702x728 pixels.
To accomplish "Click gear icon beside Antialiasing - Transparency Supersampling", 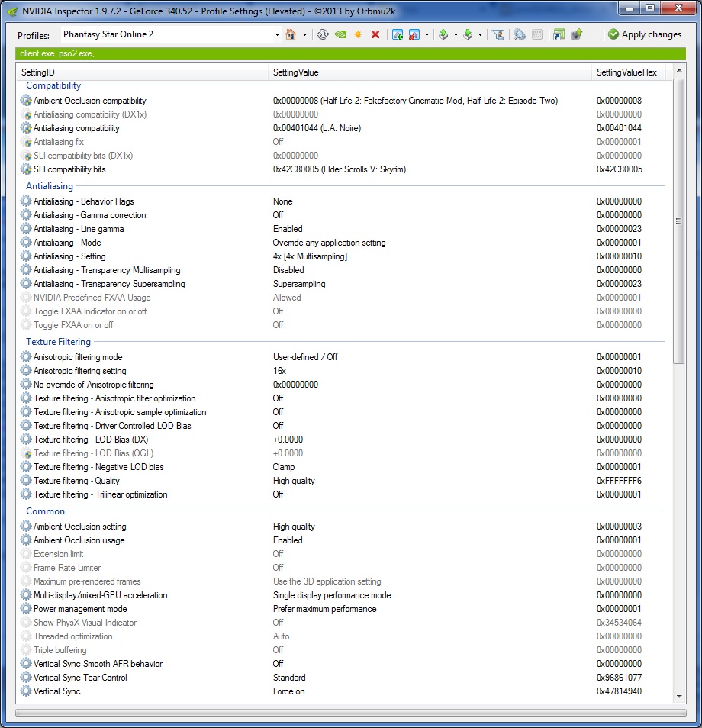I will (x=26, y=284).
